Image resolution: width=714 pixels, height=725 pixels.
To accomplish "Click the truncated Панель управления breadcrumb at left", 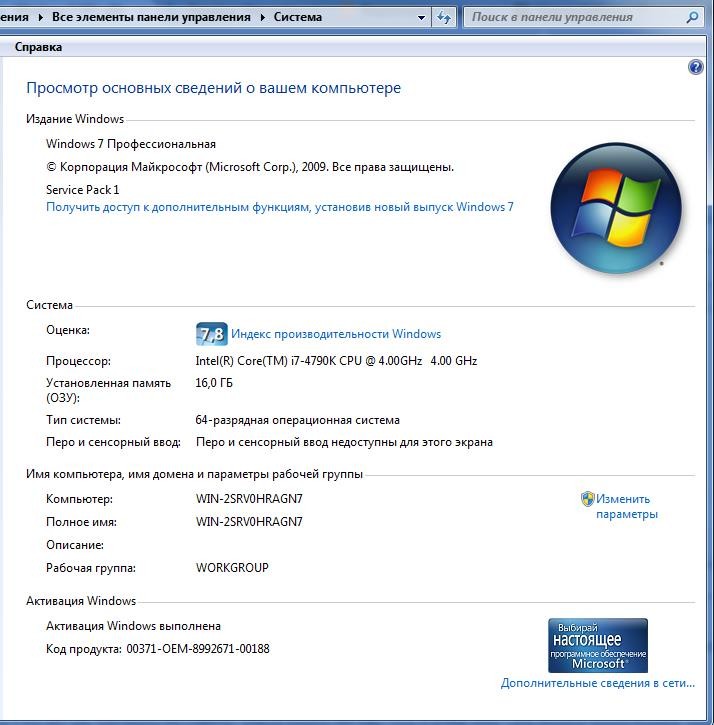I will (x=14, y=17).
